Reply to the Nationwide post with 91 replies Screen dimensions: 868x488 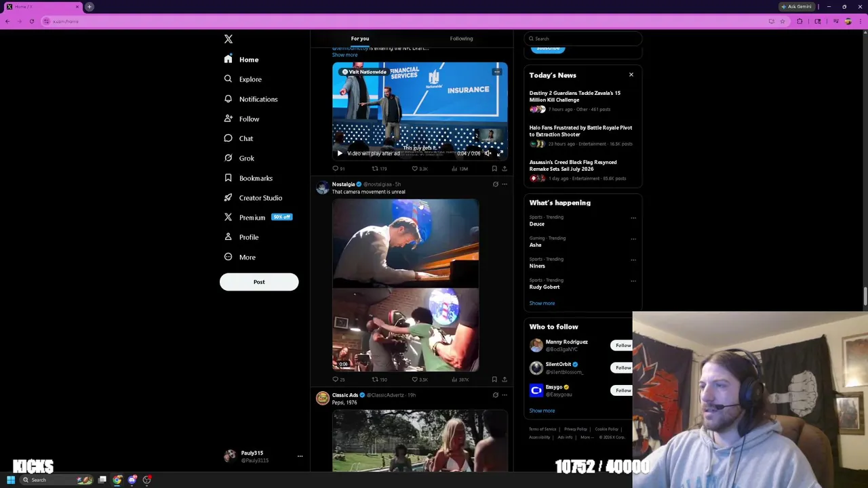(338, 169)
